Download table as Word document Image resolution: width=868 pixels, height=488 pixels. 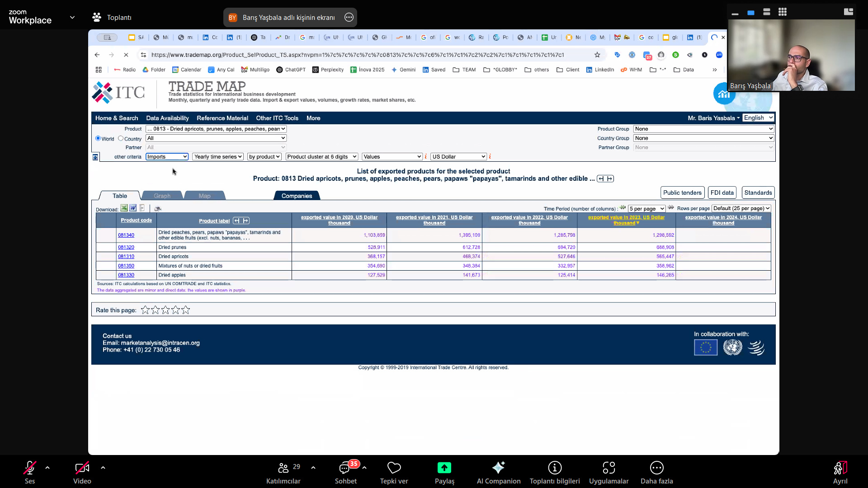[x=133, y=208]
